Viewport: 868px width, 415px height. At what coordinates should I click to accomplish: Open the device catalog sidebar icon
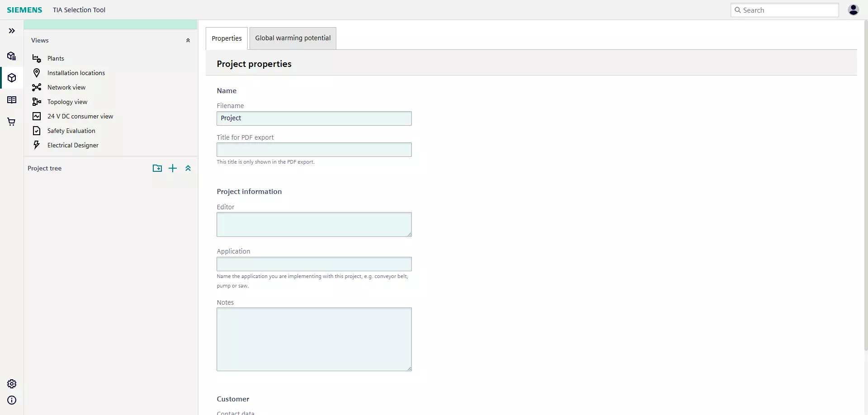pos(12,56)
